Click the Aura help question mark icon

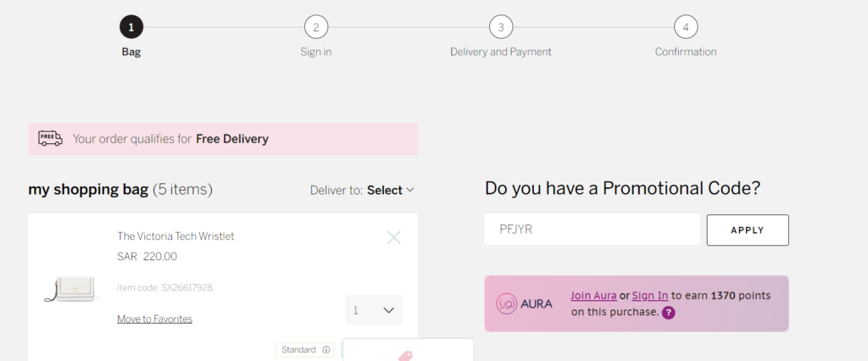(668, 313)
